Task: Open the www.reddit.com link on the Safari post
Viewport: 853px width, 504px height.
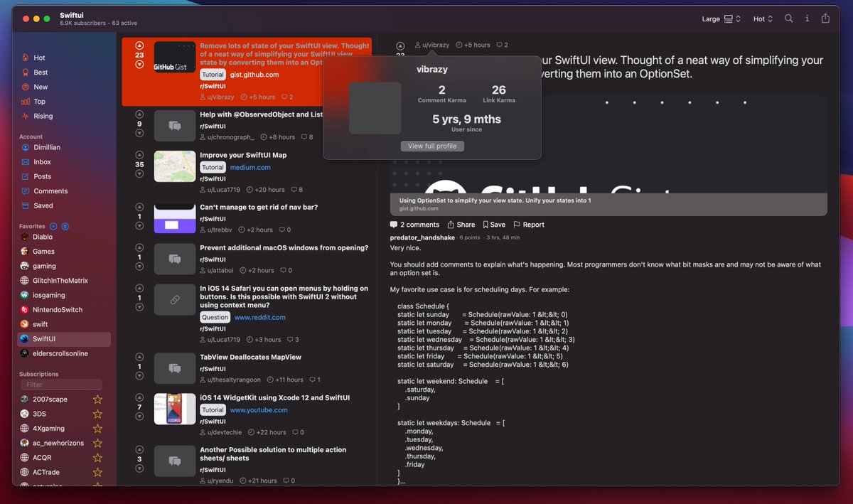Action: (x=260, y=318)
